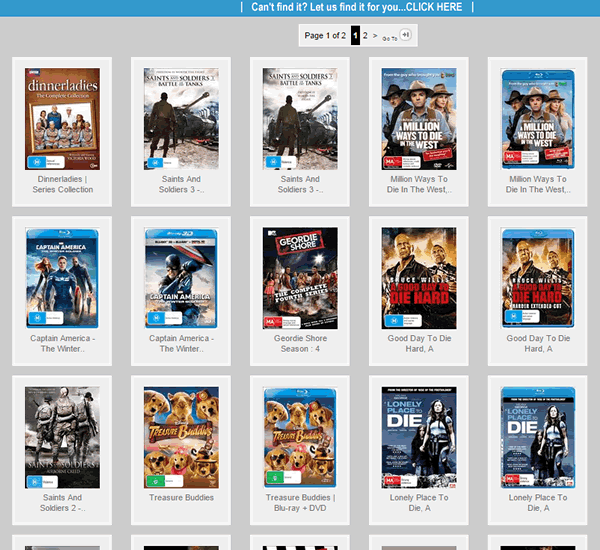
Task: Open the Dinnerladies cover thumbnail
Action: coord(62,119)
